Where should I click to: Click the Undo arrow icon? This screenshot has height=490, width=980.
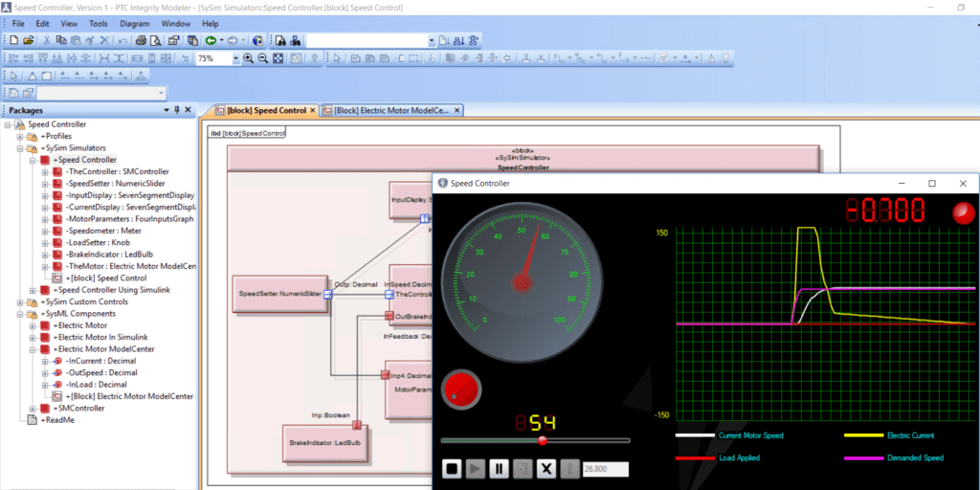pyautogui.click(x=123, y=40)
